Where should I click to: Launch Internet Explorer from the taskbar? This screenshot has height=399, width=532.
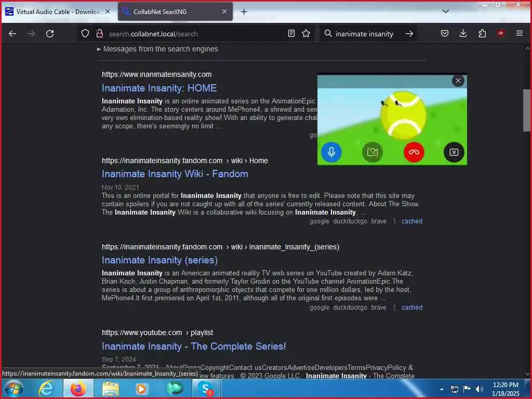coord(46,389)
